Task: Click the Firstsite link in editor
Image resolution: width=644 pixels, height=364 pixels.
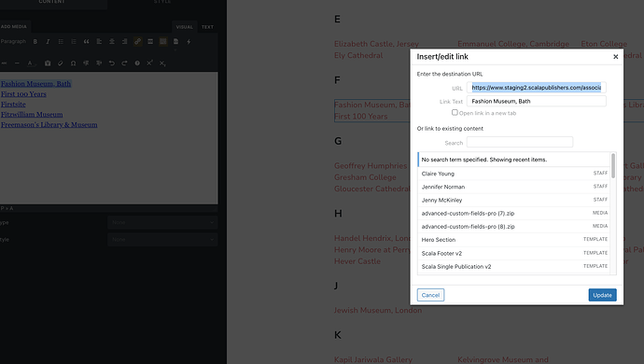Action: point(13,105)
